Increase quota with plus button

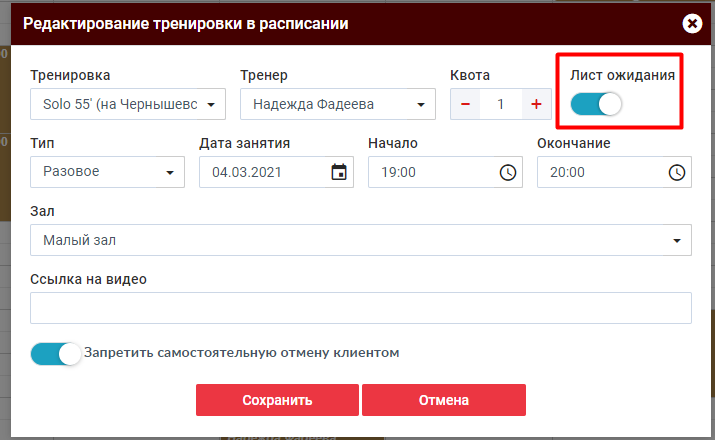tap(536, 104)
